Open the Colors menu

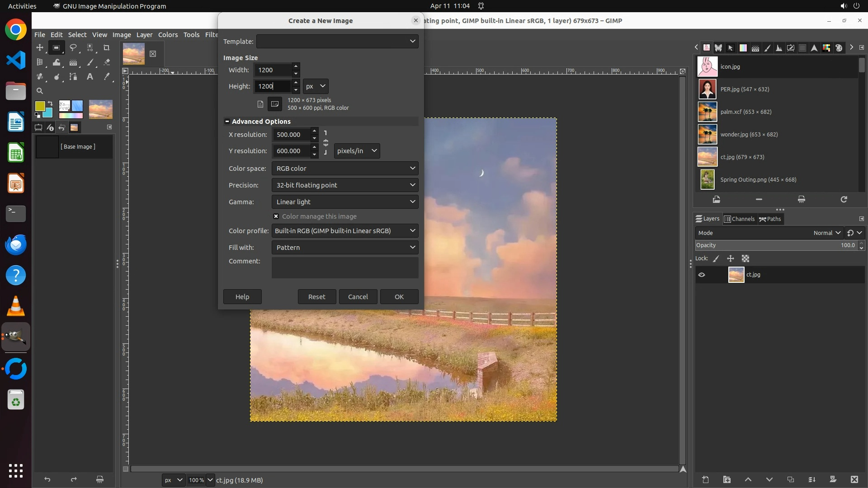click(168, 35)
